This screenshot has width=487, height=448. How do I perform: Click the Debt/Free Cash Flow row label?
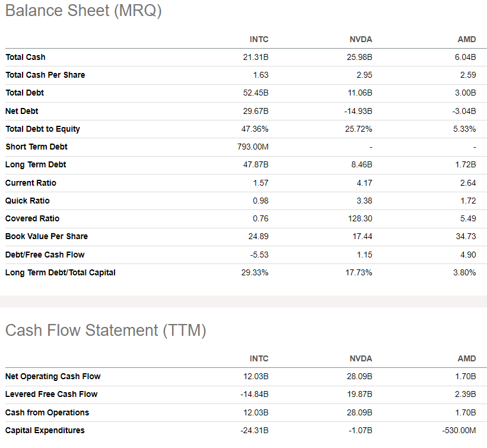[45, 255]
